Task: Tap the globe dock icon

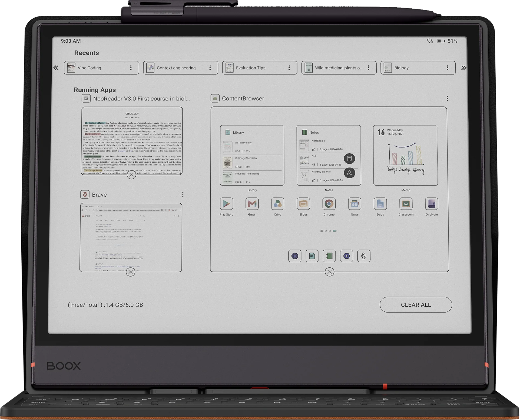Action: (295, 256)
